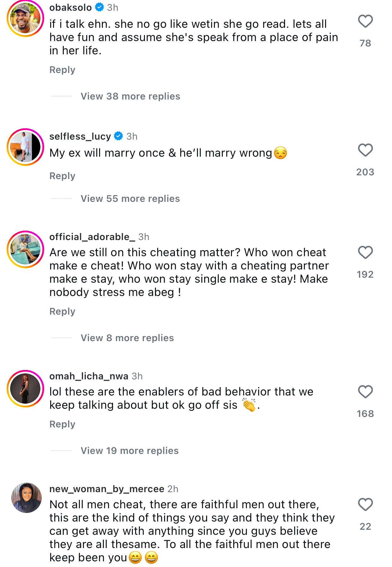The width and height of the screenshot is (392, 567).
Task: Expand View 38 more replies
Action: coord(130,96)
